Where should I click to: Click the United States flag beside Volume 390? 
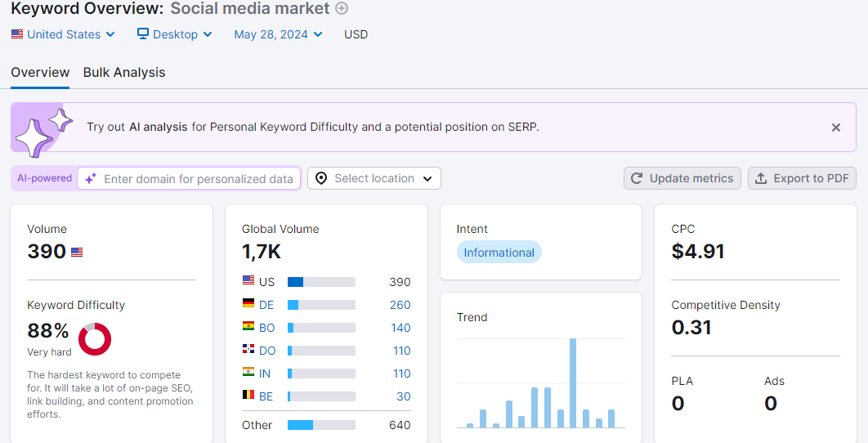pos(77,252)
